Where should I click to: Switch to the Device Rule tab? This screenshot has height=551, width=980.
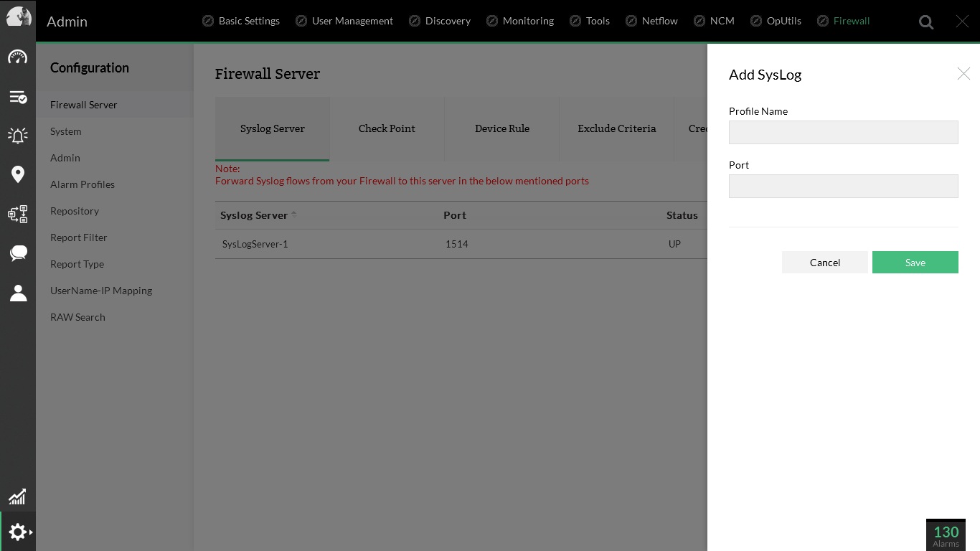[501, 128]
